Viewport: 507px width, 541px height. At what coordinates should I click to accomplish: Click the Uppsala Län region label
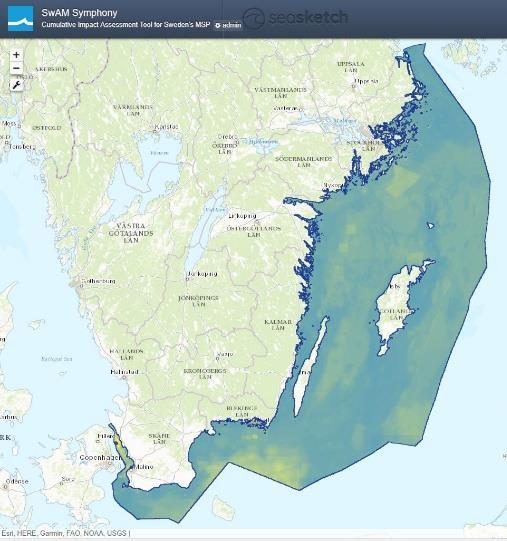pos(351,67)
